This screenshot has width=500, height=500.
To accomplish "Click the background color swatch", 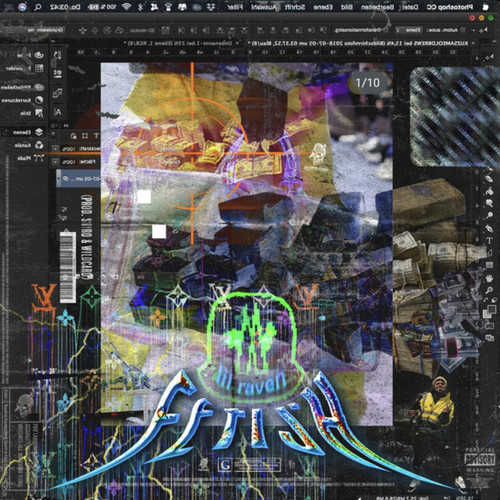I will click(x=487, y=314).
